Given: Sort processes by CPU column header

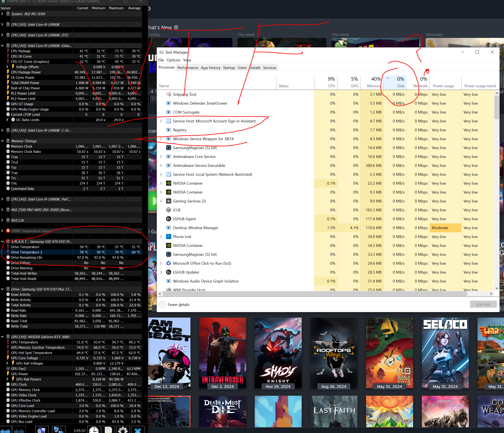Looking at the screenshot, I should pyautogui.click(x=326, y=82).
